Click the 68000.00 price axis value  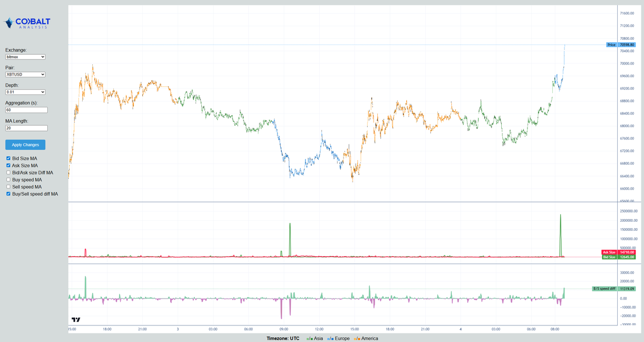[627, 126]
